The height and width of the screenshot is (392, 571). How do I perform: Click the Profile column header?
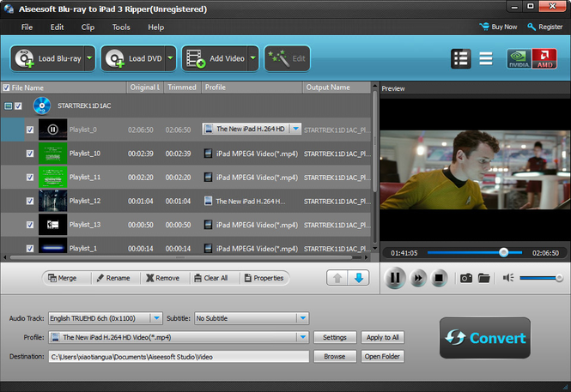coord(252,87)
